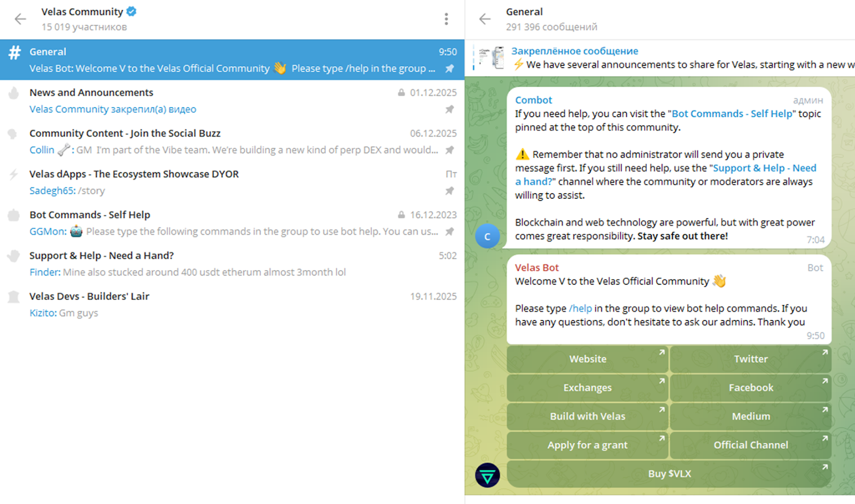Click the verified badge next to Velas Community
Image resolution: width=855 pixels, height=504 pixels.
[131, 11]
